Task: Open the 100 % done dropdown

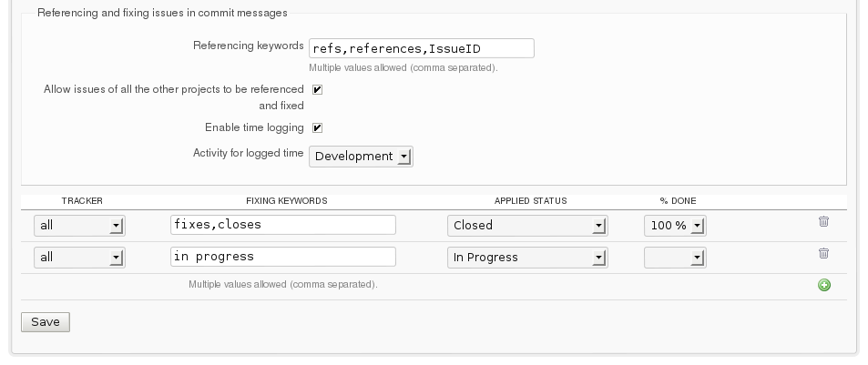Action: [x=674, y=226]
